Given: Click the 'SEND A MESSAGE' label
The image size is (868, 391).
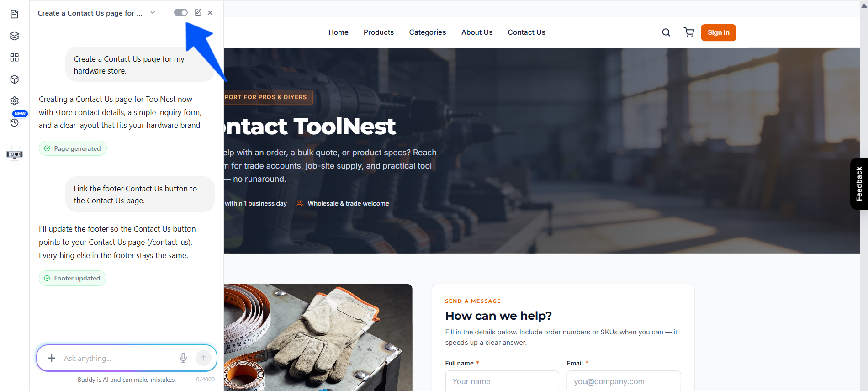Looking at the screenshot, I should 473,301.
